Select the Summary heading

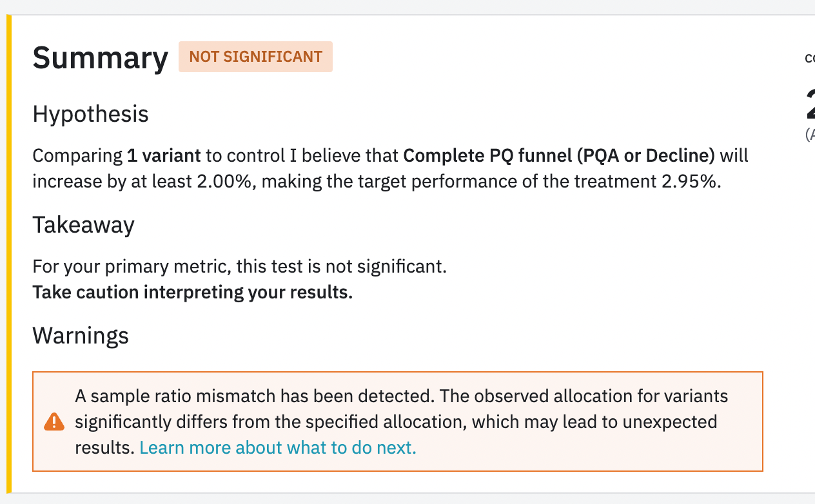(101, 58)
